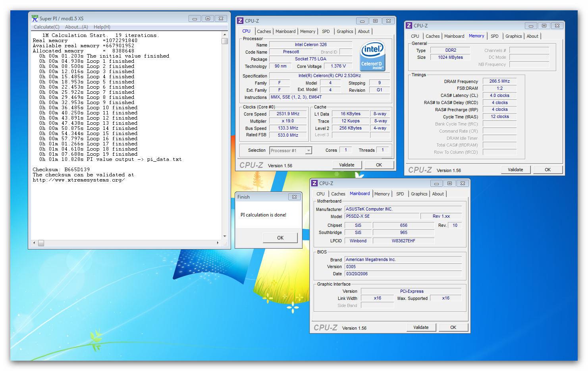This screenshot has height=371, width=588.
Task: Click the Cycle Time 12 clocks value
Action: tap(499, 116)
